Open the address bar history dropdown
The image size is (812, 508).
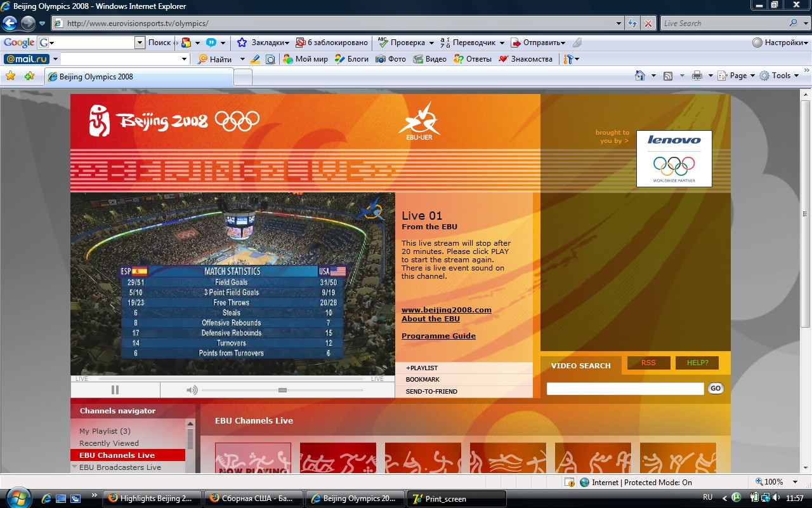(620, 23)
